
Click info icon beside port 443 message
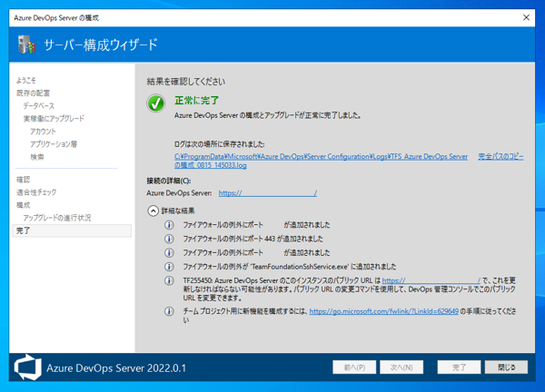[169, 239]
